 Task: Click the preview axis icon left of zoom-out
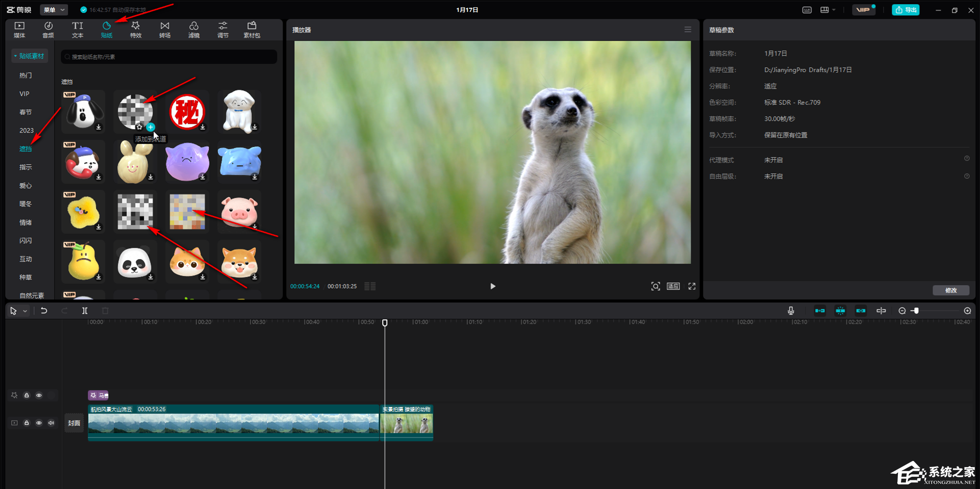click(x=881, y=311)
